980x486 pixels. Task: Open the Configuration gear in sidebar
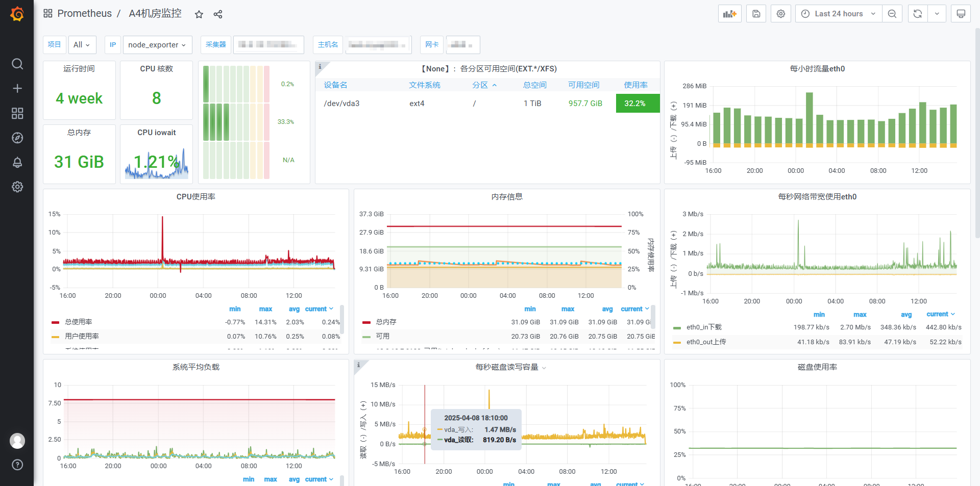point(17,187)
